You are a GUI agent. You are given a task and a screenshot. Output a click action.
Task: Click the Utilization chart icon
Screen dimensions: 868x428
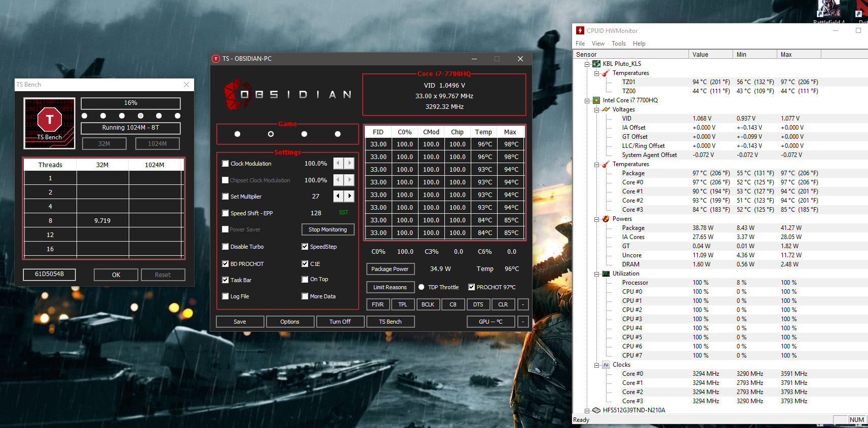(x=606, y=274)
